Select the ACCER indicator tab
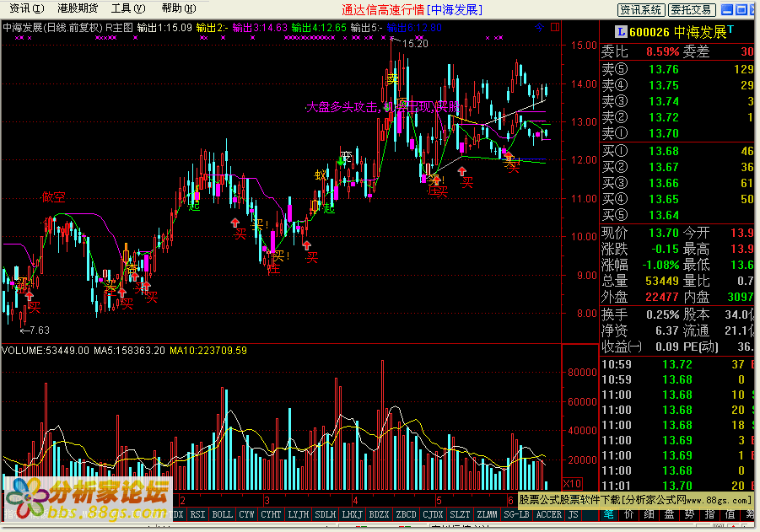This screenshot has height=532, width=760. 548,514
